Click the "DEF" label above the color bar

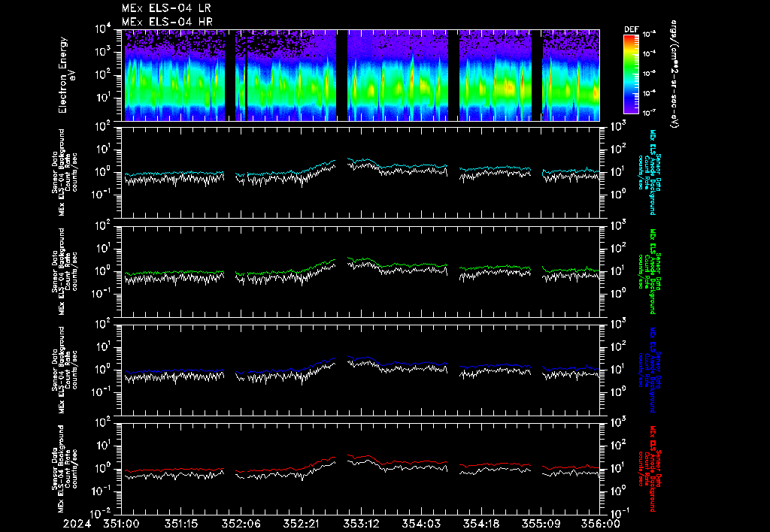631,29
